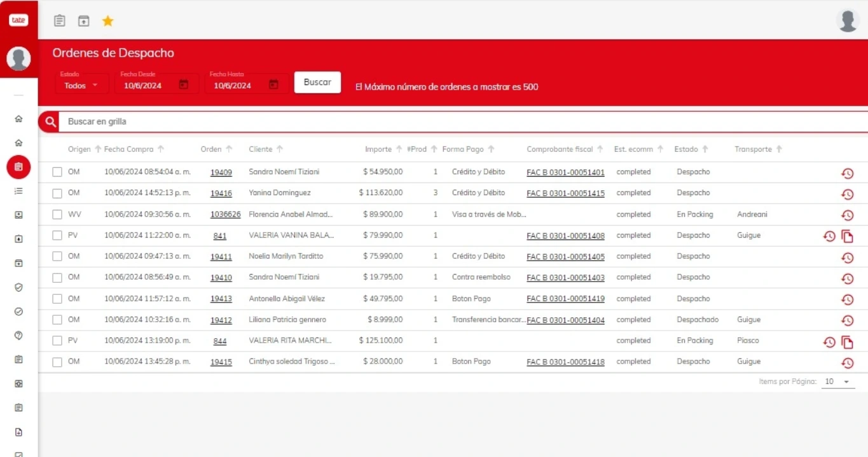This screenshot has height=457, width=868.
Task: Click inside the Buscar en grilla search field
Action: tap(254, 121)
